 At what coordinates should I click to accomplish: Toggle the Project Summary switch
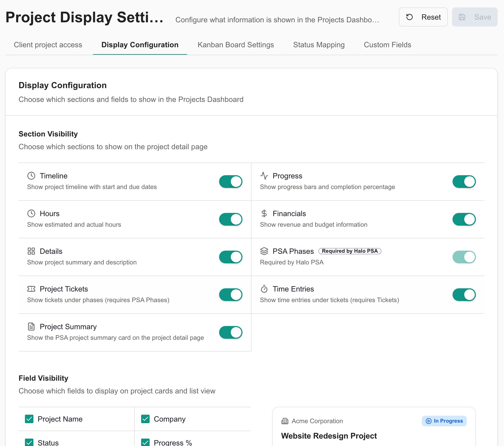point(231,332)
